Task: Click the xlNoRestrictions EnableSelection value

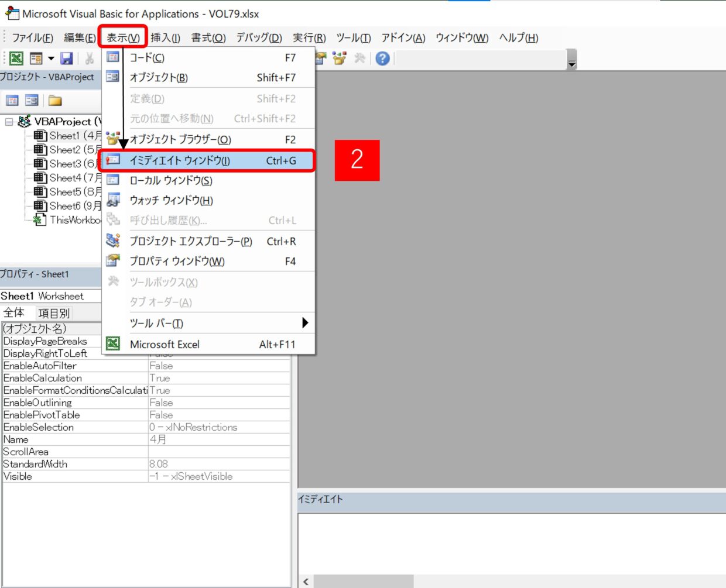Action: pos(219,427)
